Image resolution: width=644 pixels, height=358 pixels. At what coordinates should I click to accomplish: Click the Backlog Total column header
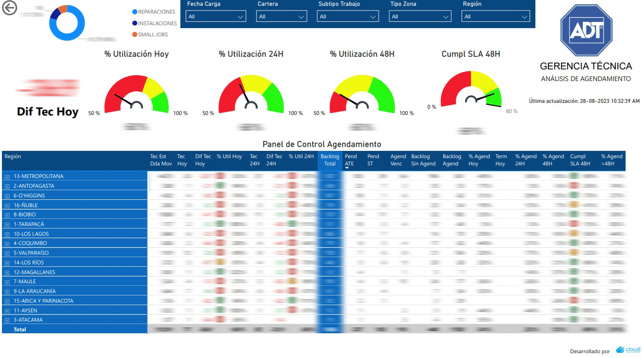pyautogui.click(x=330, y=160)
